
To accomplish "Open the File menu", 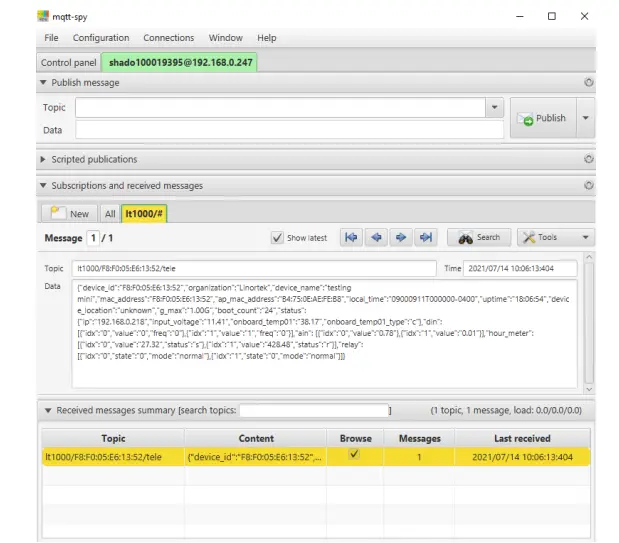I will [51, 38].
